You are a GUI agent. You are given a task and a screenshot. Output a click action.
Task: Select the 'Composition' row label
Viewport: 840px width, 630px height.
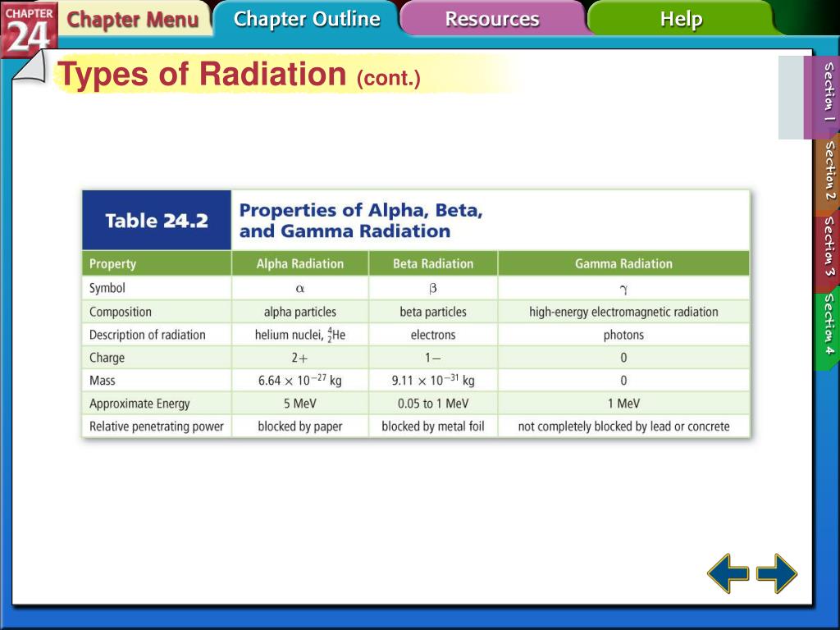[120, 312]
